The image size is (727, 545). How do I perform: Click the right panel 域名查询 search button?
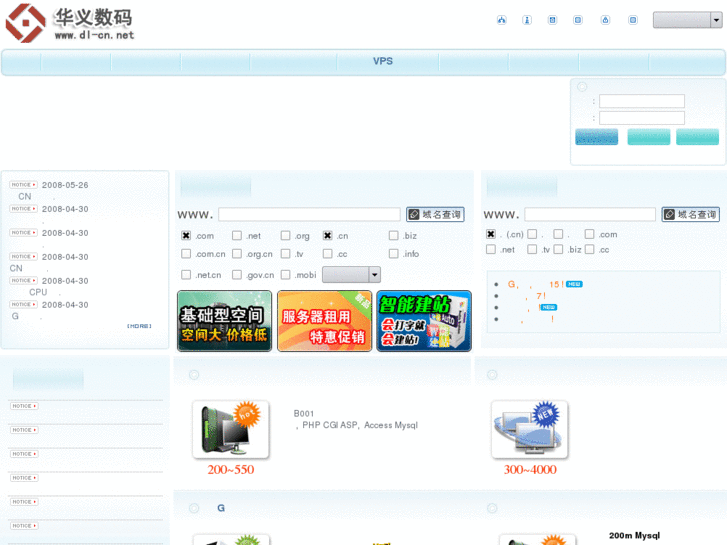click(x=691, y=214)
